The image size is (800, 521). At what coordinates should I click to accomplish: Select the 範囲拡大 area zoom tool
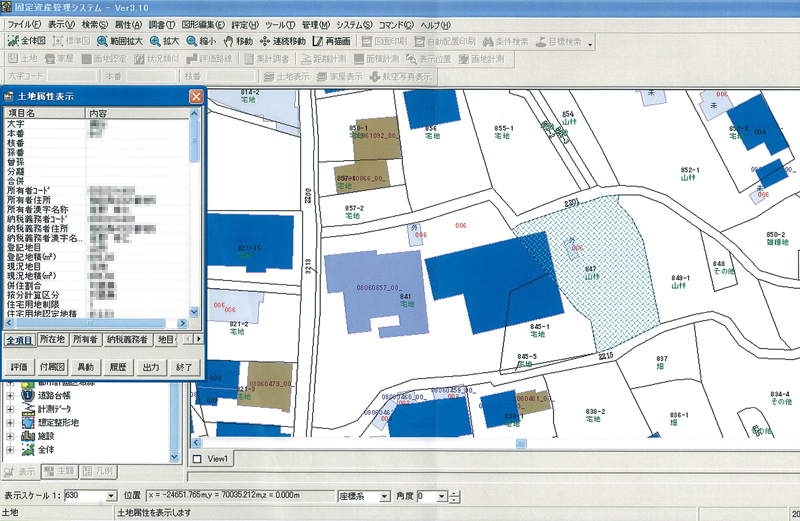[120, 41]
